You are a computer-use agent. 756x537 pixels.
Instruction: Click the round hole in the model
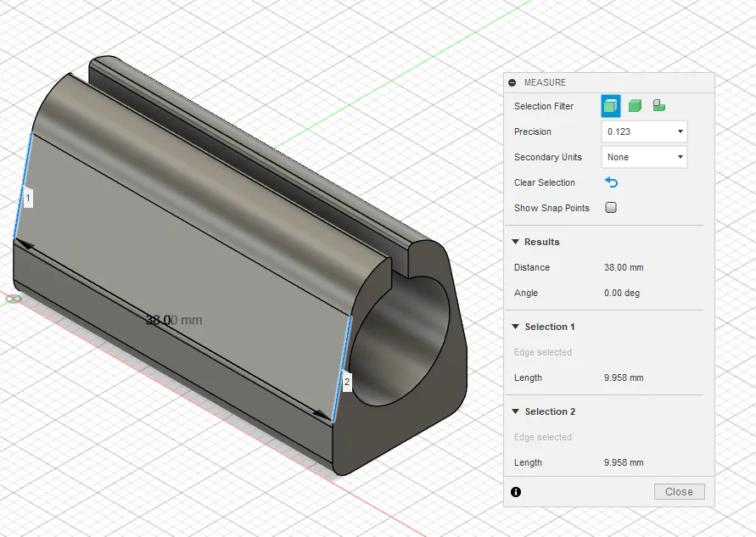(x=400, y=340)
